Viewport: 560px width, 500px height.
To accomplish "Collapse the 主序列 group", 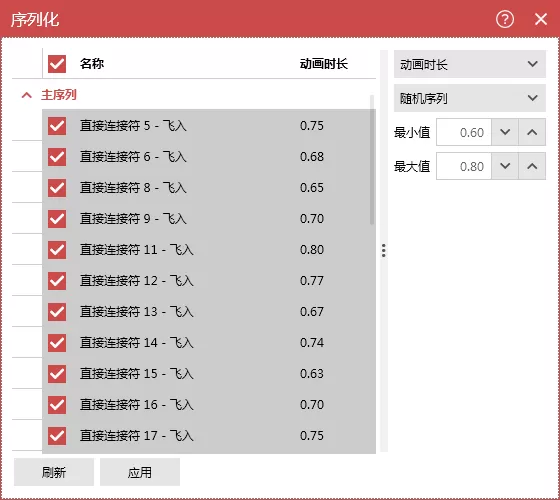I will (x=26, y=95).
